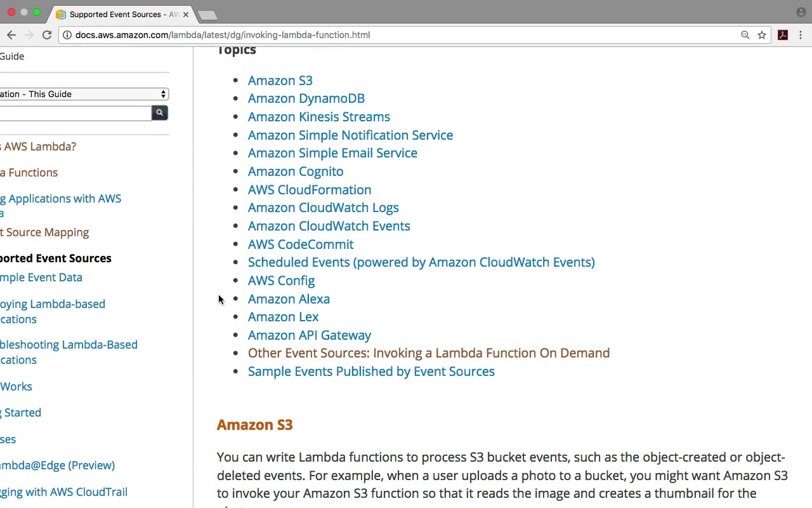Go to Amazon Kinesis Streams topic

pyautogui.click(x=318, y=117)
